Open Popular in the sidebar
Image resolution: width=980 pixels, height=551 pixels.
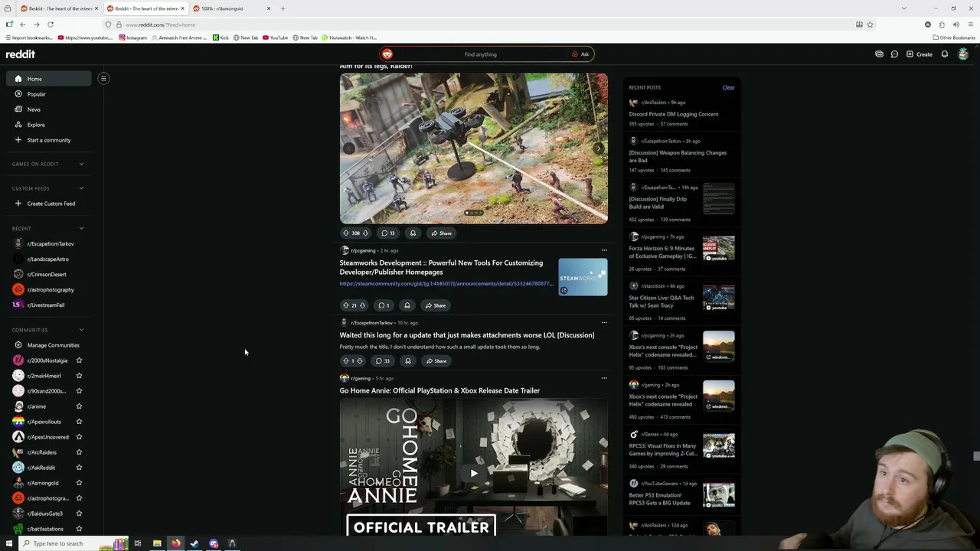pyautogui.click(x=48, y=94)
